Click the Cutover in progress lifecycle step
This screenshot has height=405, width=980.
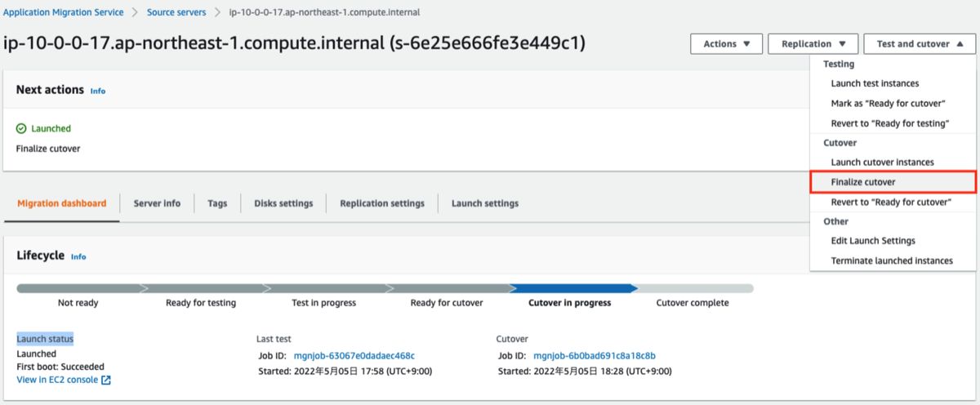point(570,302)
